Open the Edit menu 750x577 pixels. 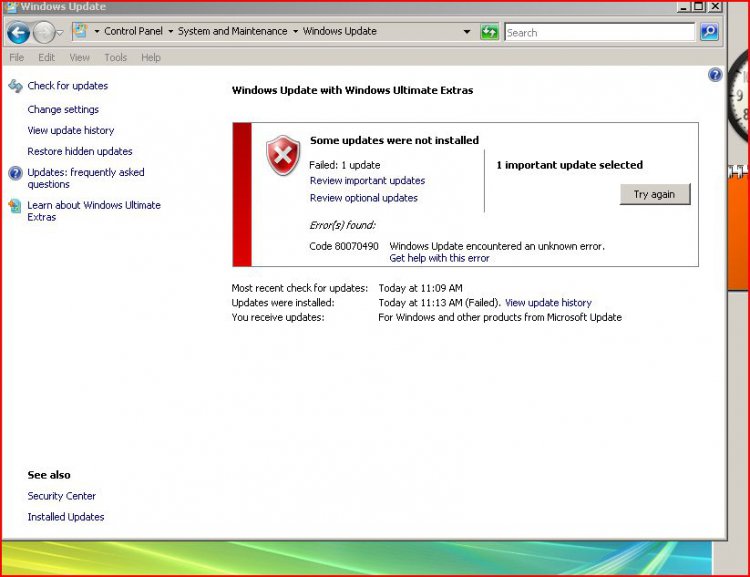[46, 57]
